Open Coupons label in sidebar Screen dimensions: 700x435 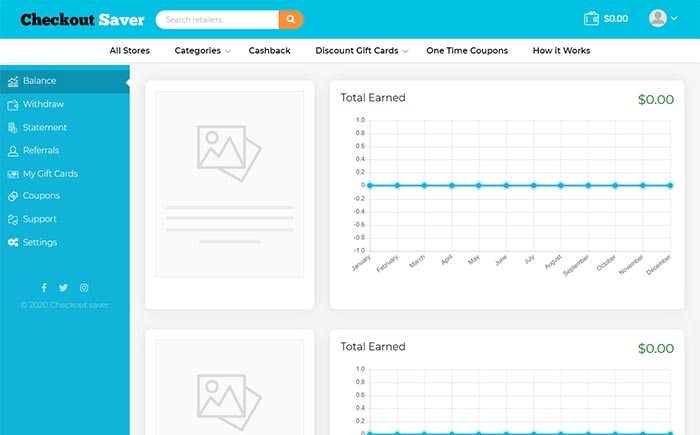(42, 196)
